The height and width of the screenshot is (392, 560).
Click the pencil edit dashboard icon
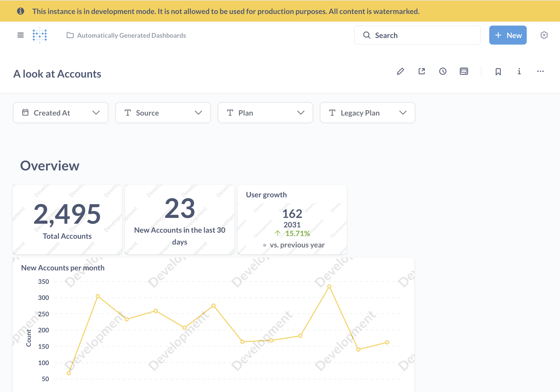coord(400,71)
